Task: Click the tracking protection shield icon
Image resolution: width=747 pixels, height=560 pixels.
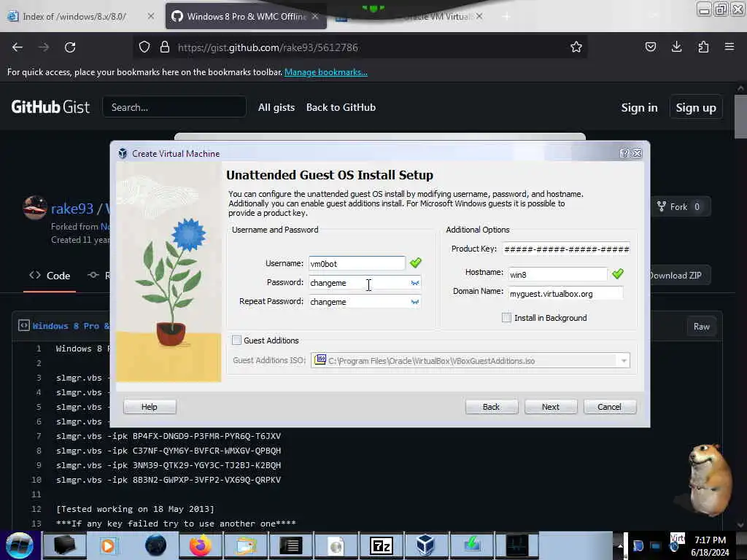Action: point(144,47)
